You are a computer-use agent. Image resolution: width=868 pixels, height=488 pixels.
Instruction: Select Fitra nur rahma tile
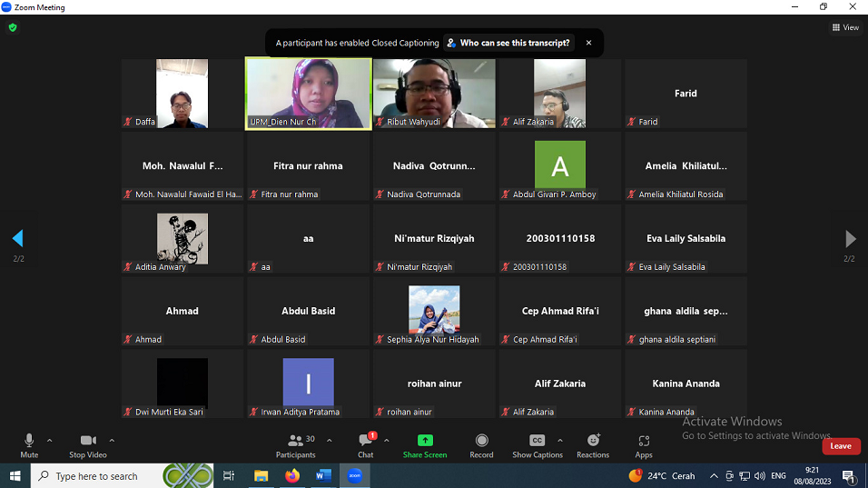point(309,166)
